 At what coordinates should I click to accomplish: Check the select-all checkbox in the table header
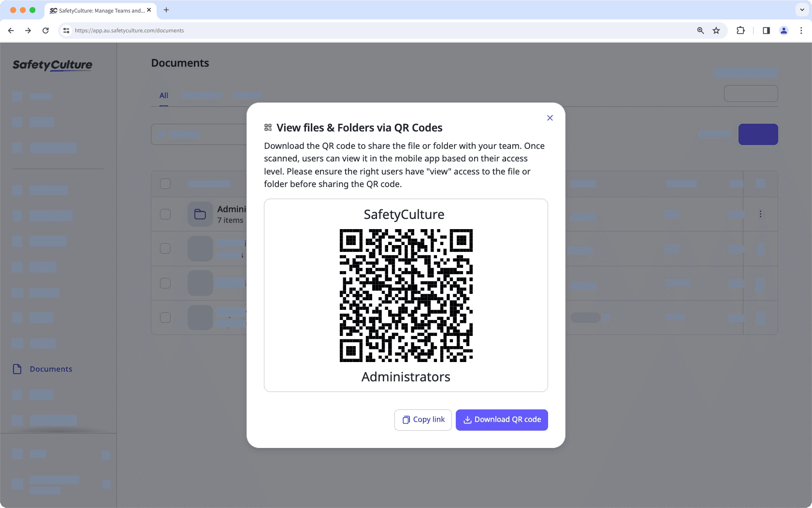(x=165, y=184)
